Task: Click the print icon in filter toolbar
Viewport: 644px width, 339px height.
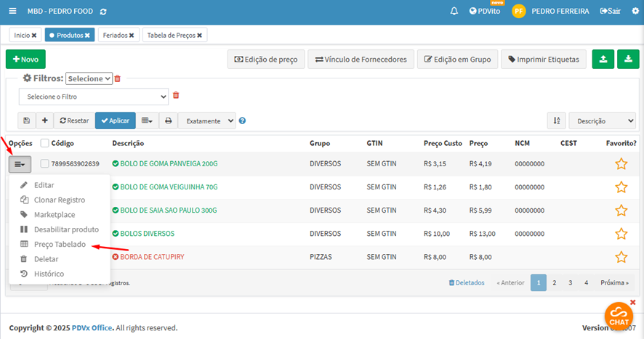Action: [168, 121]
